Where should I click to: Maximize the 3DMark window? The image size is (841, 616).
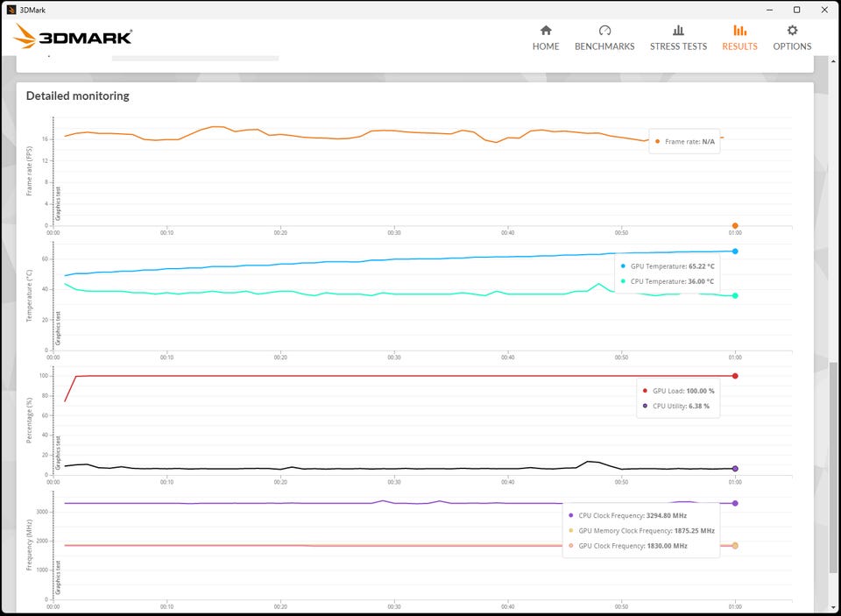tap(797, 10)
